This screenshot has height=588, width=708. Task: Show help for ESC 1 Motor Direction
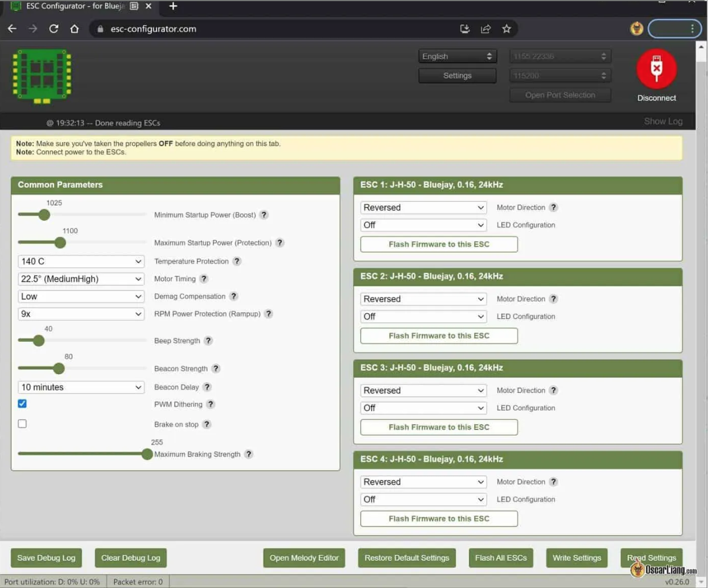[553, 208]
